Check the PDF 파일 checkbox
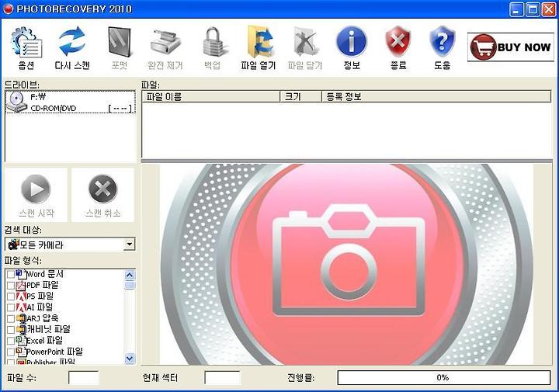 (11, 286)
